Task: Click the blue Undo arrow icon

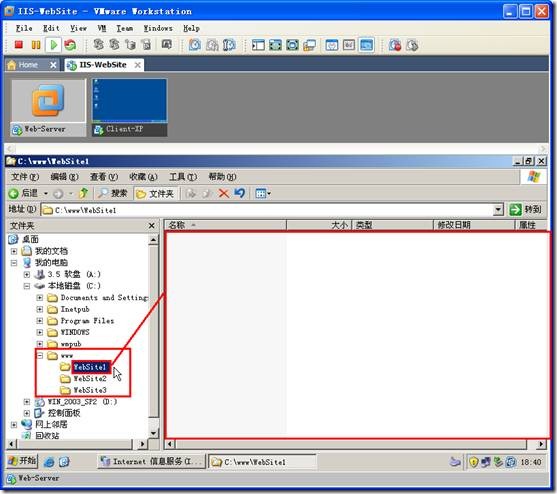Action: pos(239,193)
